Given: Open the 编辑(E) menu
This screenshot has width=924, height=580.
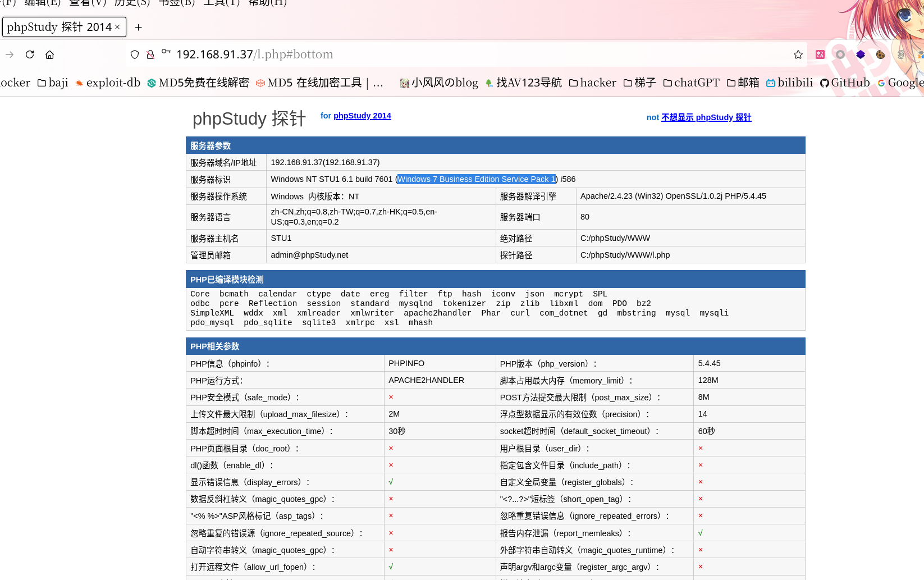Looking at the screenshot, I should [x=43, y=3].
